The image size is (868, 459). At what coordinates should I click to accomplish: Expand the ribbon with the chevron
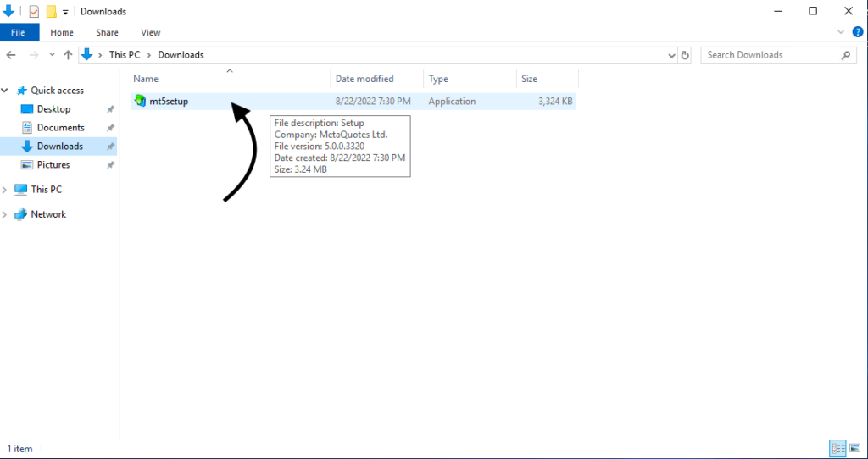tap(841, 32)
